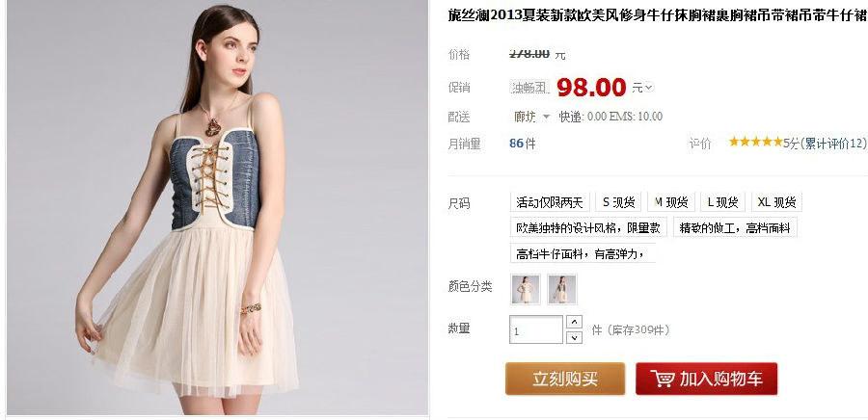Increase quantity with the up arrow
The width and height of the screenshot is (868, 420).
tap(575, 322)
